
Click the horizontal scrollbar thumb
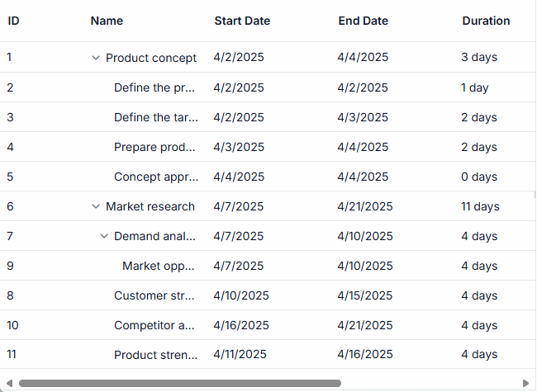(179, 383)
